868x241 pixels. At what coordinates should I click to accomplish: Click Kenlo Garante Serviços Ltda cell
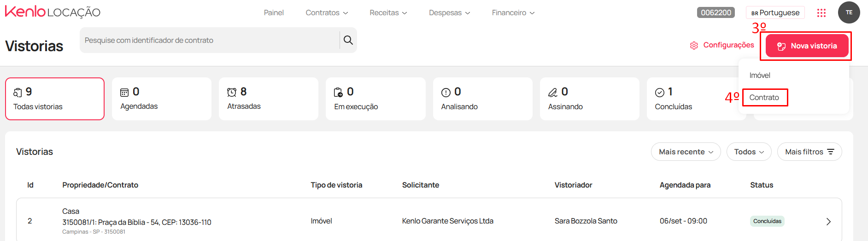click(447, 221)
